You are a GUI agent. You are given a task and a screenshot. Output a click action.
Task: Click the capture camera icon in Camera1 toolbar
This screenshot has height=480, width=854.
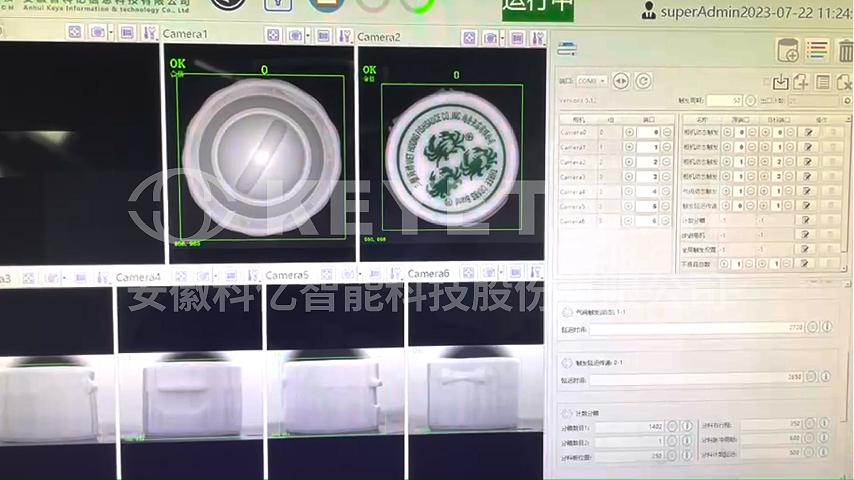296,35
